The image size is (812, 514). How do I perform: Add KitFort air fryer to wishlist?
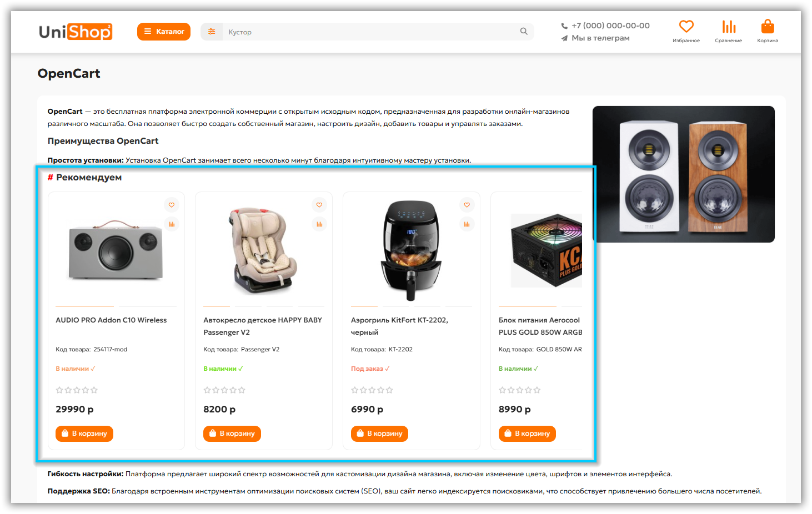[x=467, y=205]
